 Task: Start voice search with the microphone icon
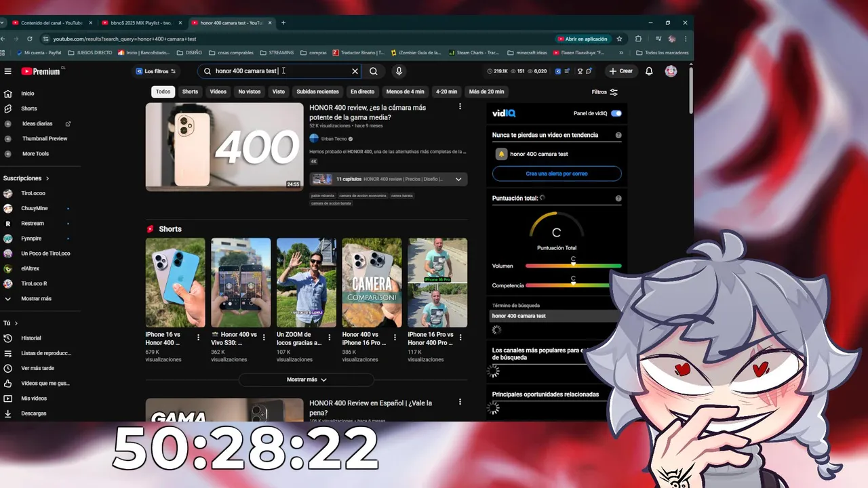[399, 71]
